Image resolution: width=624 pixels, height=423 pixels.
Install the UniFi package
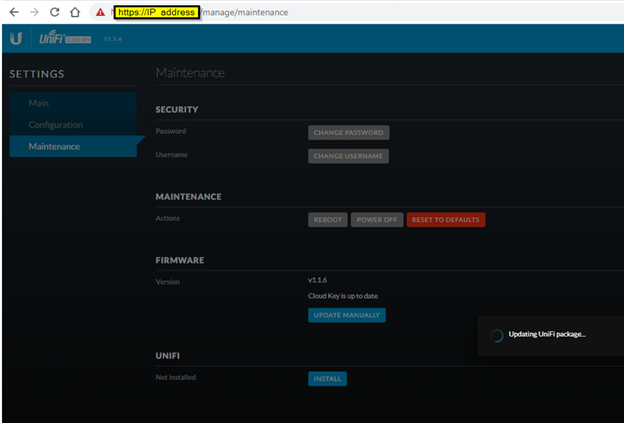click(327, 378)
